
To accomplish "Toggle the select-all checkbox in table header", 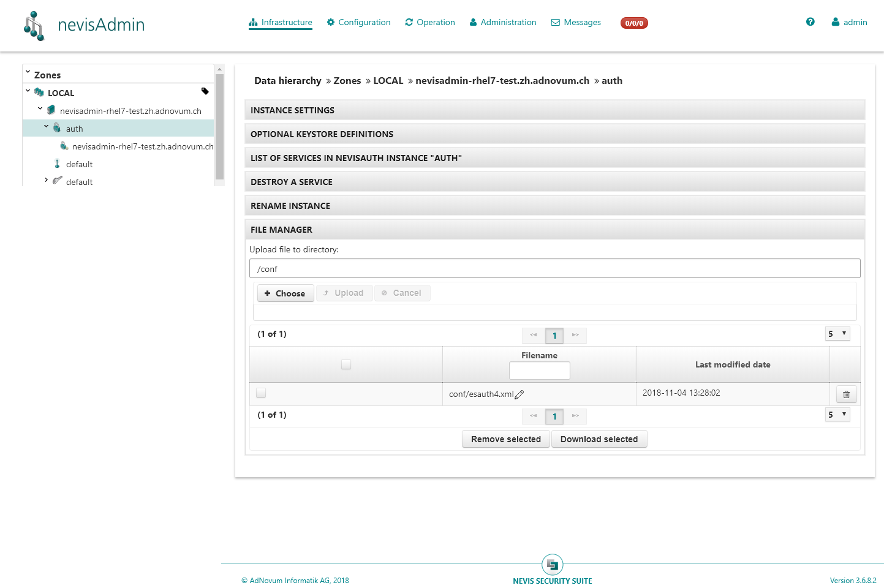I will (x=346, y=364).
